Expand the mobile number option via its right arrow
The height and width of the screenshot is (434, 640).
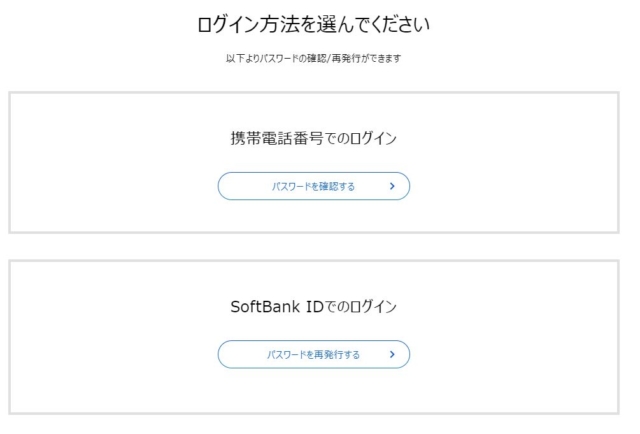pos(392,186)
